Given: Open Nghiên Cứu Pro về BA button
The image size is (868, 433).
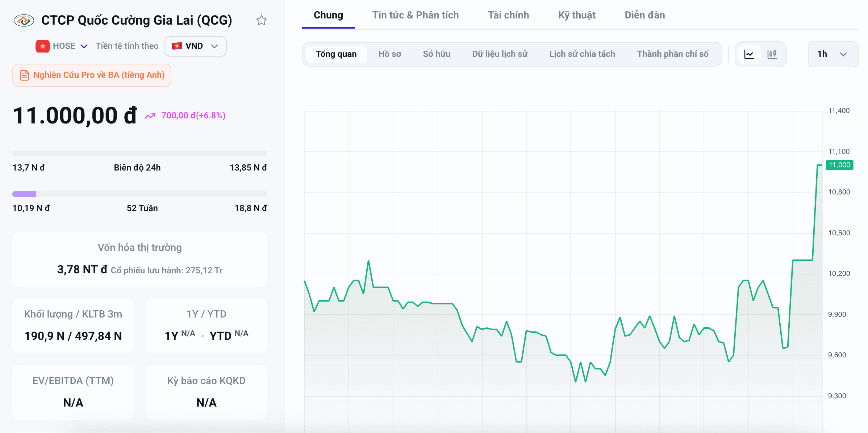Looking at the screenshot, I should [x=92, y=75].
